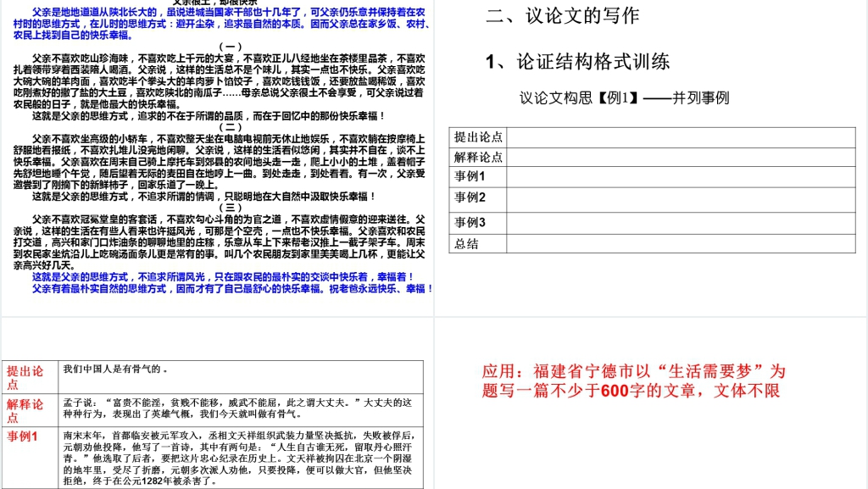
Task: Select the subheading '1、论证结构格式训练'
Action: (x=577, y=61)
